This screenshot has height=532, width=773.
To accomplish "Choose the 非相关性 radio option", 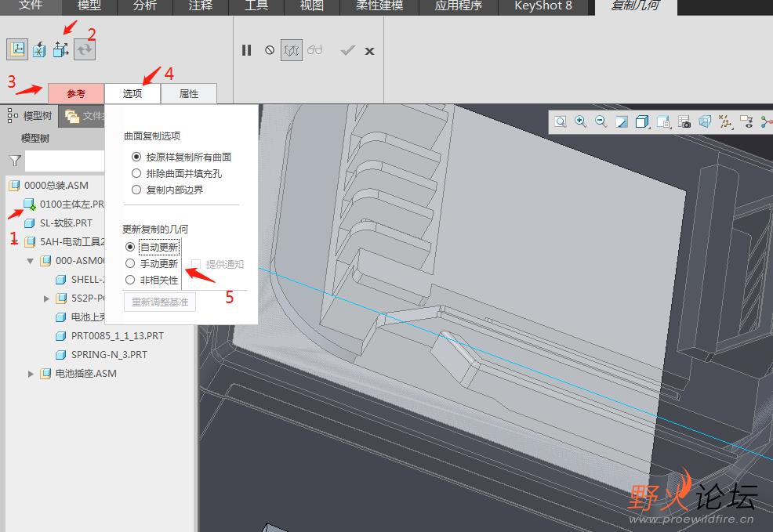I will coord(131,280).
